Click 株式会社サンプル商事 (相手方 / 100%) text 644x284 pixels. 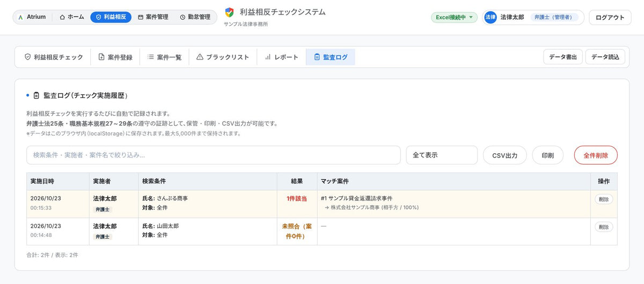(375, 207)
